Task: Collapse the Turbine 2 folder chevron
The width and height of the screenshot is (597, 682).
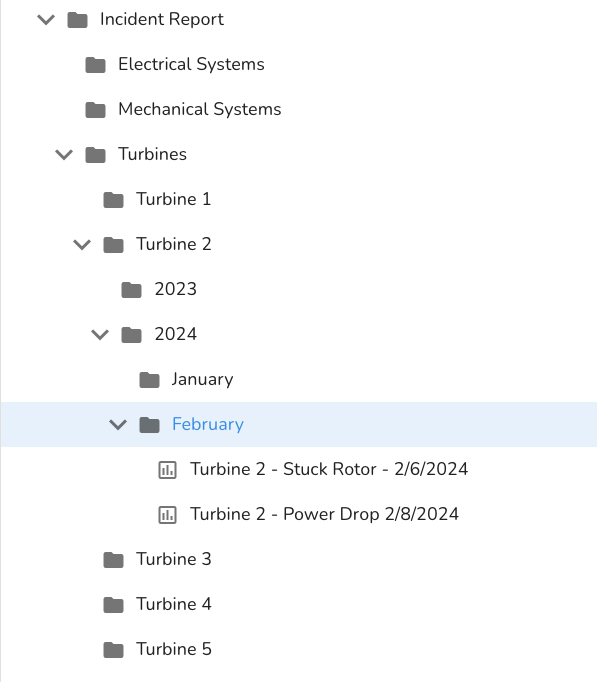Action: (82, 244)
